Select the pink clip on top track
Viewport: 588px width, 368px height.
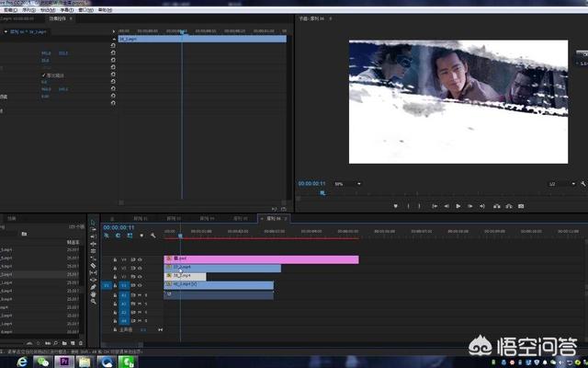[262, 259]
